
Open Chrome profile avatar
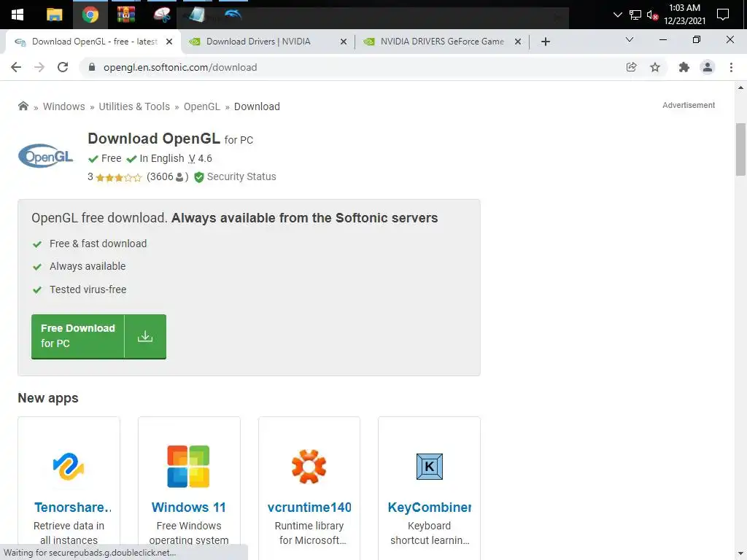(708, 67)
